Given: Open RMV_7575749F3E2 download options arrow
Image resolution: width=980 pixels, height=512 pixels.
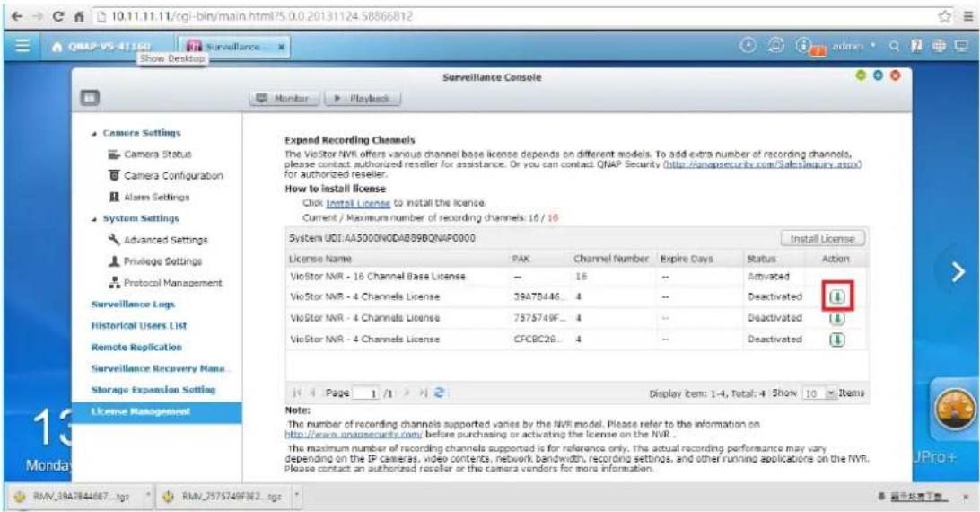Looking at the screenshot, I should click(298, 497).
